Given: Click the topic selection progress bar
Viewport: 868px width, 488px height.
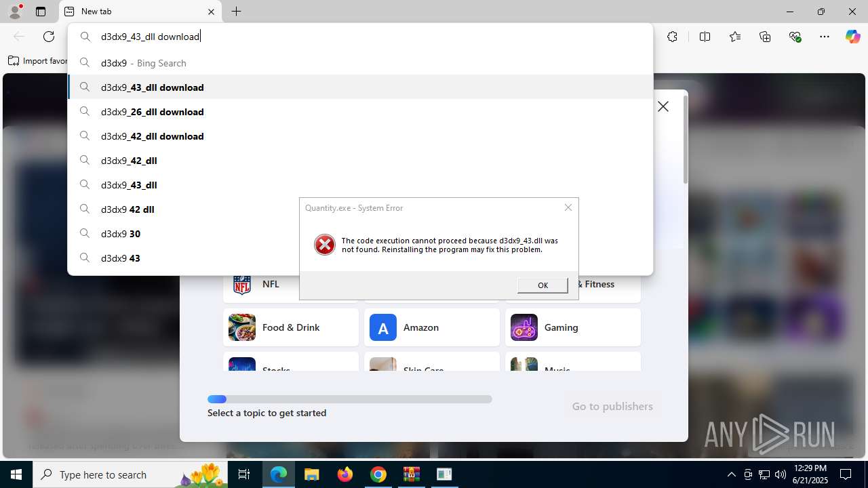Looking at the screenshot, I should click(350, 399).
